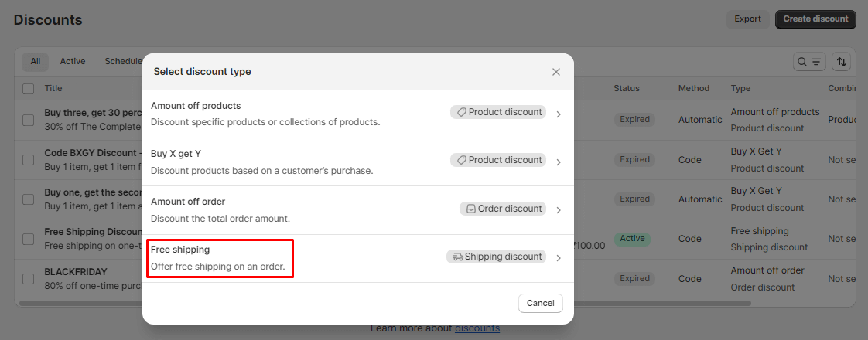Click the Shipping discount badge label

[503, 257]
